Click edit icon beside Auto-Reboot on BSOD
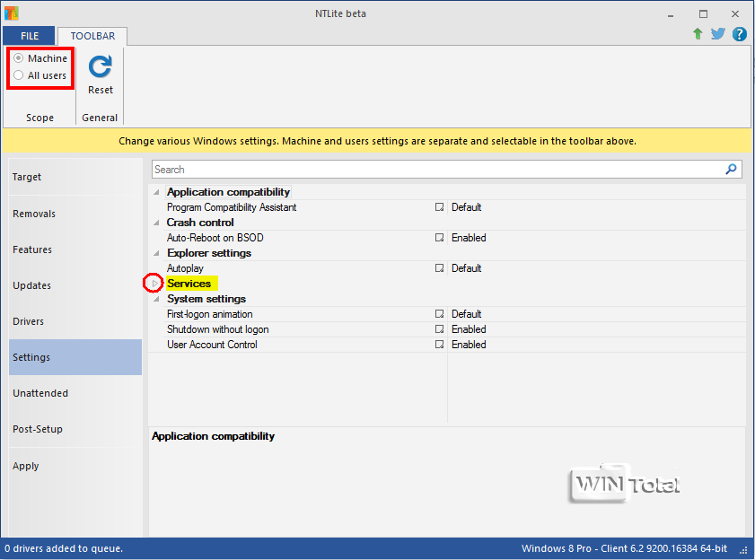 439,238
